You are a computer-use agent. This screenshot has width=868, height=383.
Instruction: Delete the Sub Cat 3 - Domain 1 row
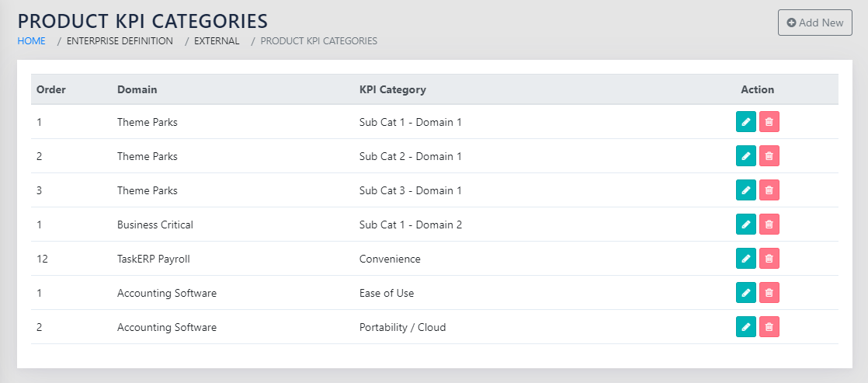click(x=769, y=190)
